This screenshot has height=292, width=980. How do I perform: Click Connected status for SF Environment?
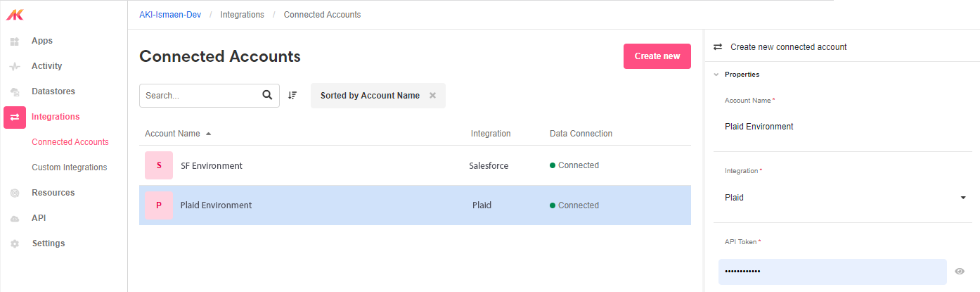(574, 165)
